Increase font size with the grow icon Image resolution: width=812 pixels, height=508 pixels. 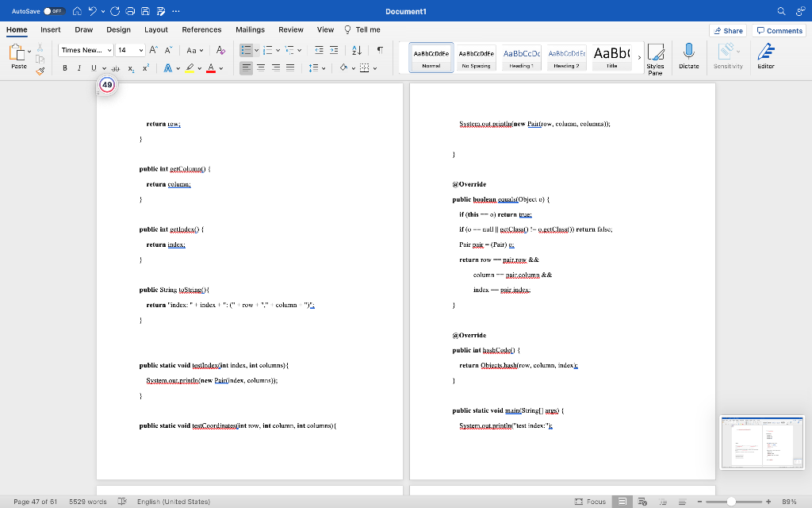click(153, 50)
